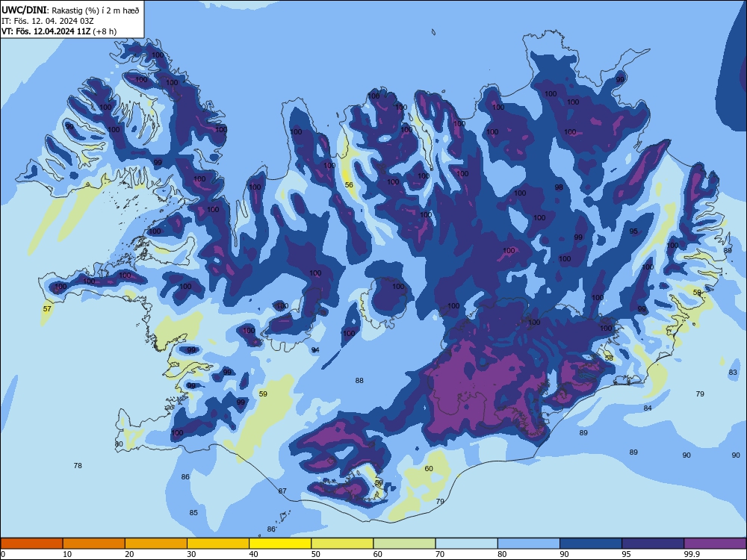Click the indigo 95–99.9 legend swatch

point(653,544)
